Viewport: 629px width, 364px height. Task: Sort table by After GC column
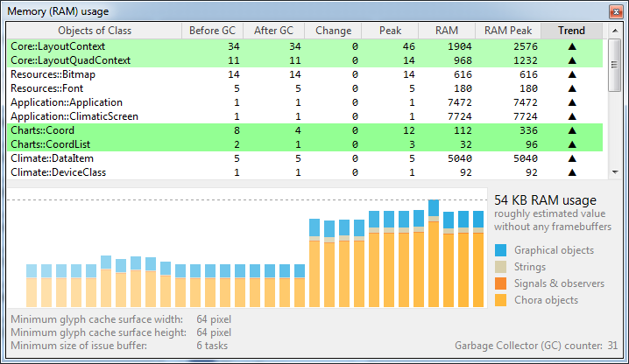coord(273,31)
